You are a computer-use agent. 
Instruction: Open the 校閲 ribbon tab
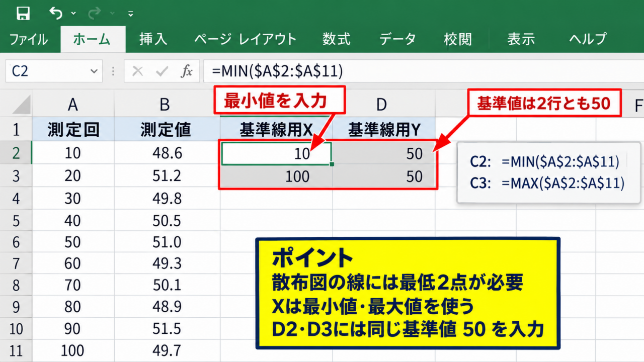click(458, 39)
